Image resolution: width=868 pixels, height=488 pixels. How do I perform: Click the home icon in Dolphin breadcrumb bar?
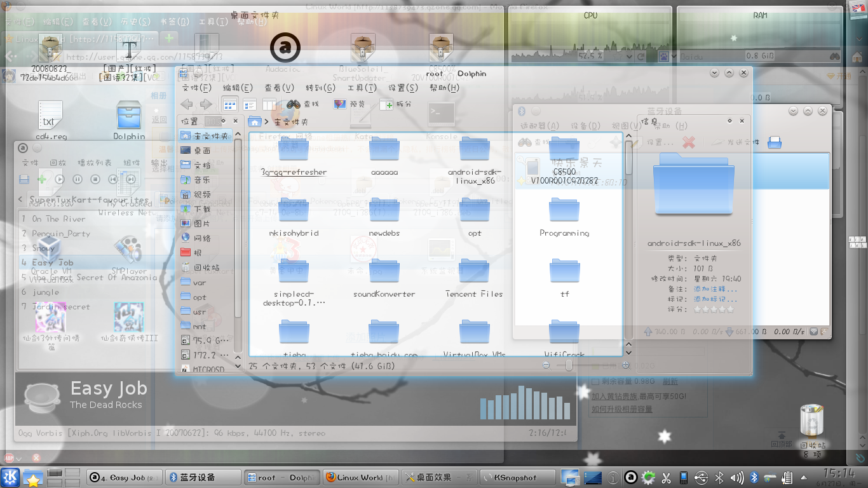click(x=255, y=121)
